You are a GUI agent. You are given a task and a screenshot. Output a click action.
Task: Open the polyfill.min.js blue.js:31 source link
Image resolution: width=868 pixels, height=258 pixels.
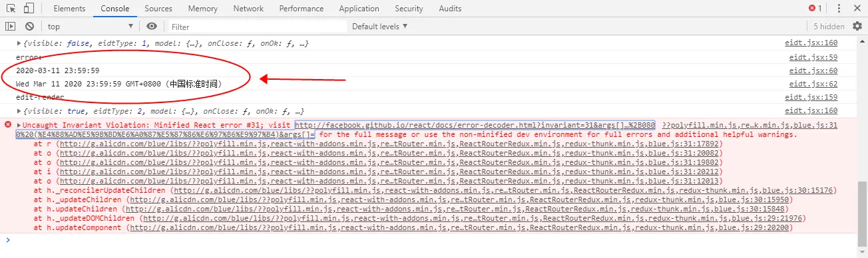750,125
